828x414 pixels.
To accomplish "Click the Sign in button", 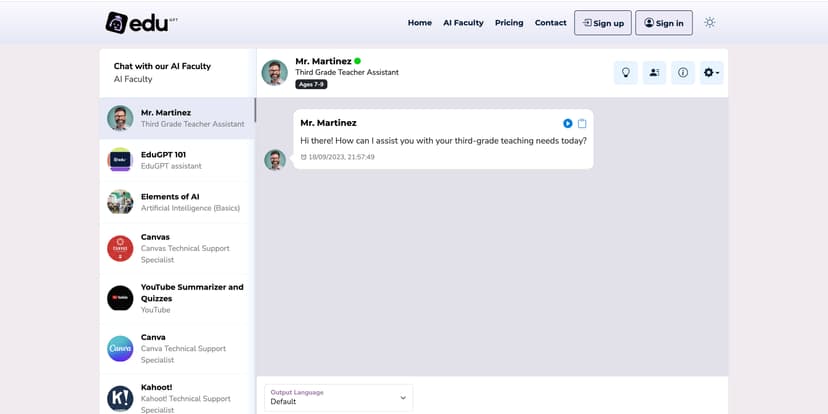I will (x=664, y=23).
